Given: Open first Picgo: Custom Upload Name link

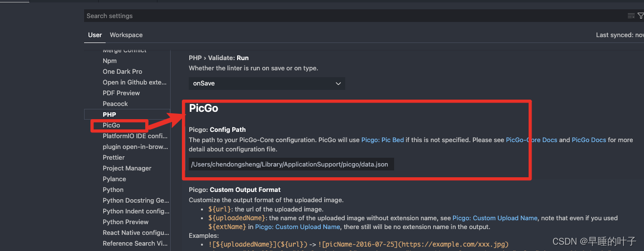Looking at the screenshot, I should click(495, 218).
